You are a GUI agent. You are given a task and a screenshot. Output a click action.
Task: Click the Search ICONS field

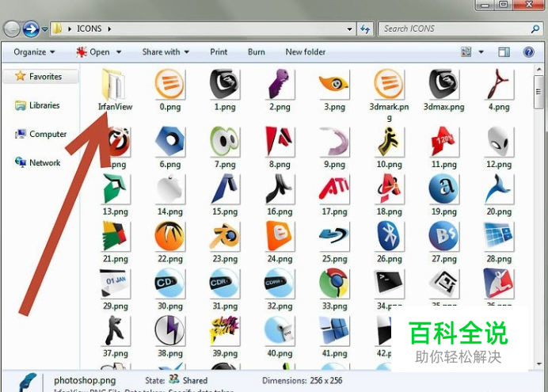pos(460,29)
